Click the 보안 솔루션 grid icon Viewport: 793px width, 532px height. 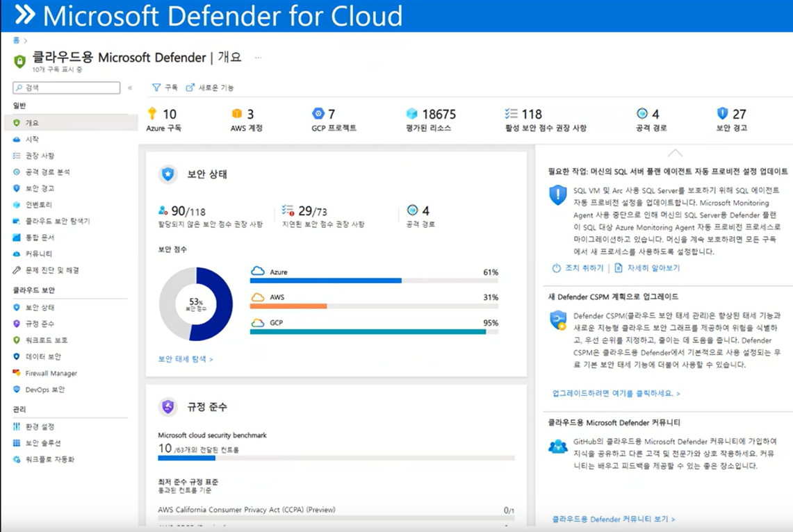[x=17, y=443]
